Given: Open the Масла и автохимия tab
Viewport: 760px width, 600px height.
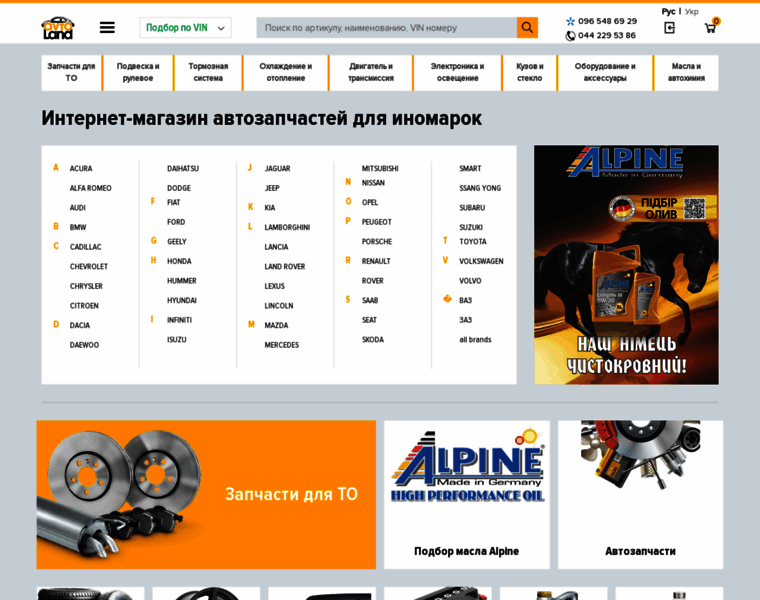Looking at the screenshot, I should (686, 72).
